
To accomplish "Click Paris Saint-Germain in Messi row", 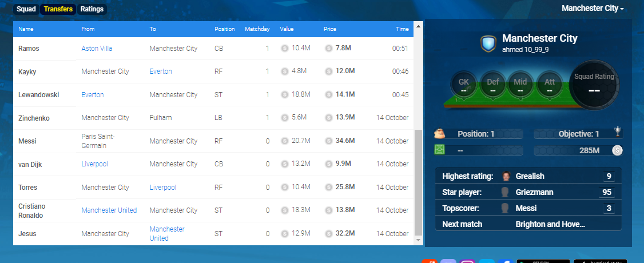I will [98, 141].
